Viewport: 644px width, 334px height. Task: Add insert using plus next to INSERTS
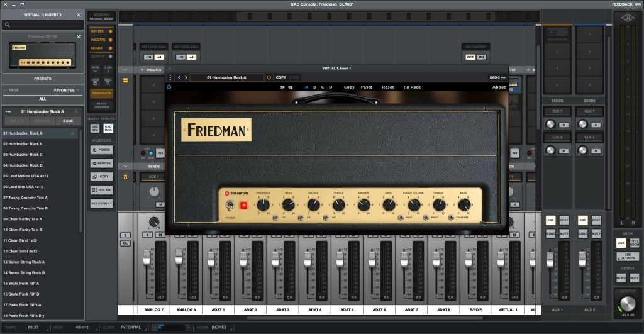click(x=142, y=70)
